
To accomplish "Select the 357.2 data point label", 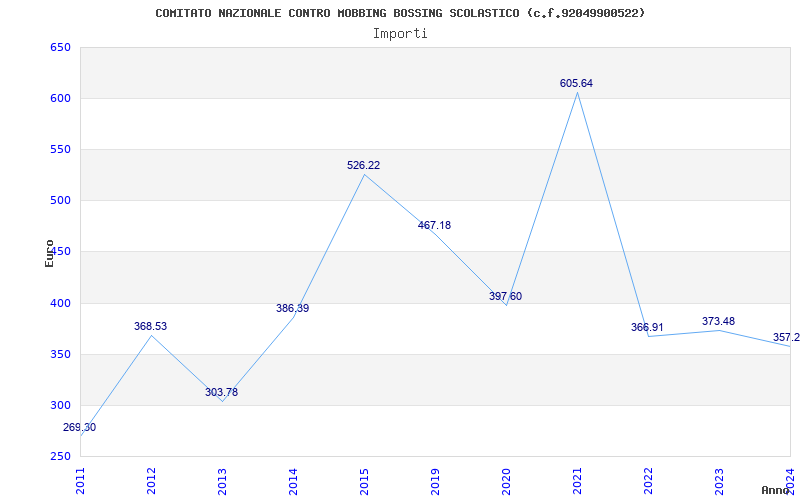I will pyautogui.click(x=786, y=337).
